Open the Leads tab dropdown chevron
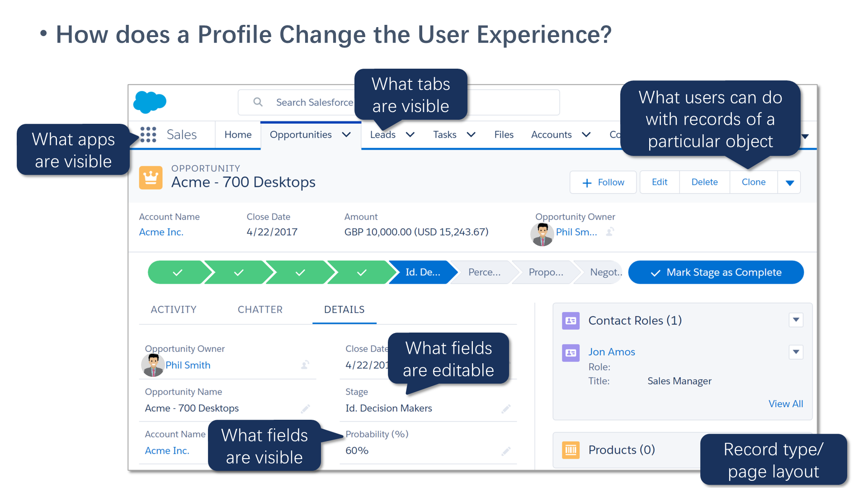The width and height of the screenshot is (868, 488). click(410, 135)
